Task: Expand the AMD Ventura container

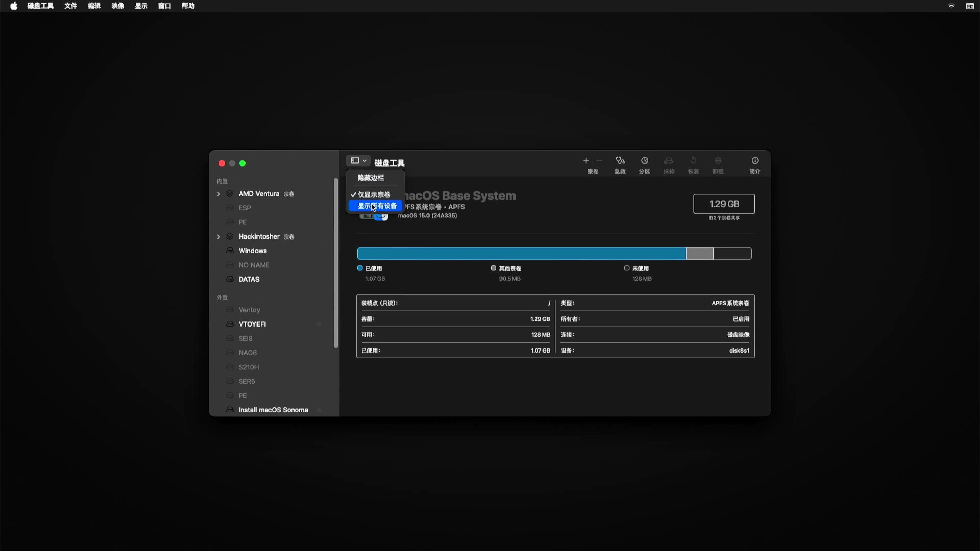Action: coord(218,194)
